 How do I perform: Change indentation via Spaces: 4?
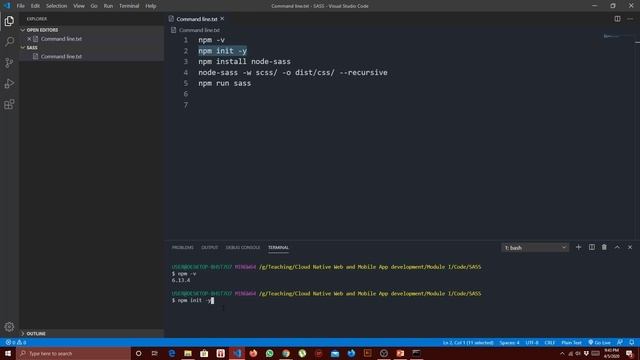pos(509,342)
